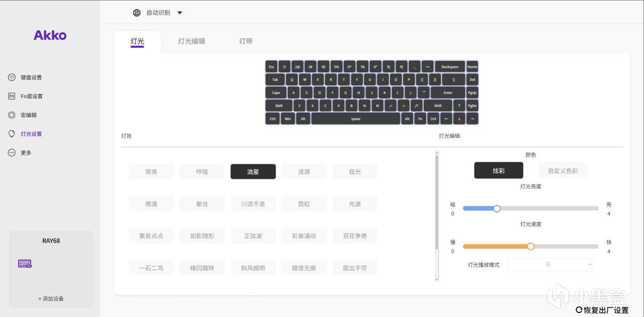The height and width of the screenshot is (317, 644).
Task: Click the Del key on virtual keyboard
Action: coord(472,79)
